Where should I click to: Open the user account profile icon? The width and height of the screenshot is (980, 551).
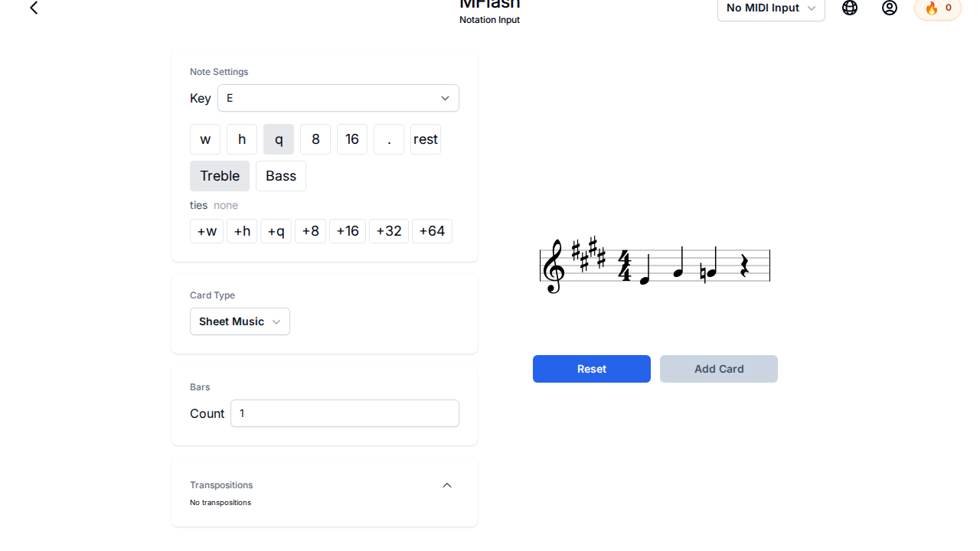[x=890, y=8]
